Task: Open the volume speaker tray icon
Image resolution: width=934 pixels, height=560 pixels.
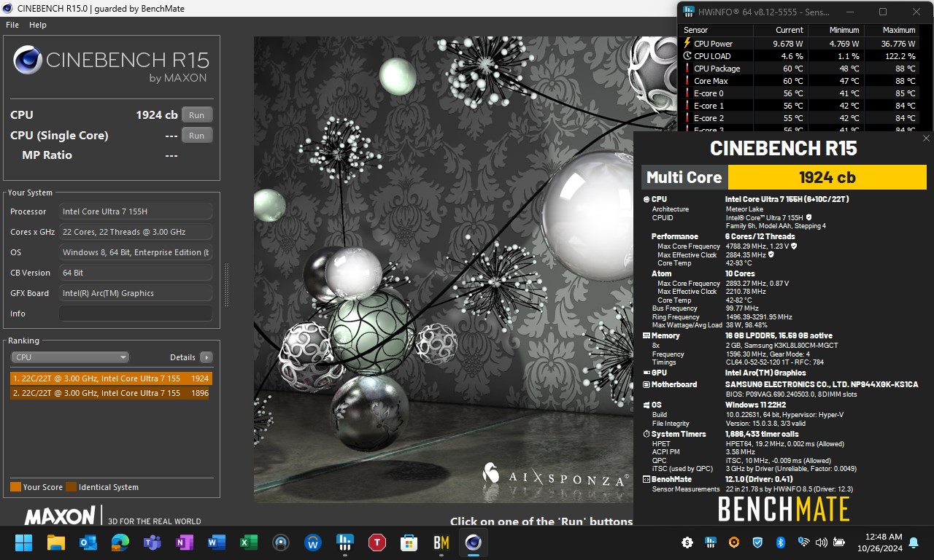Action: pyautogui.click(x=822, y=542)
